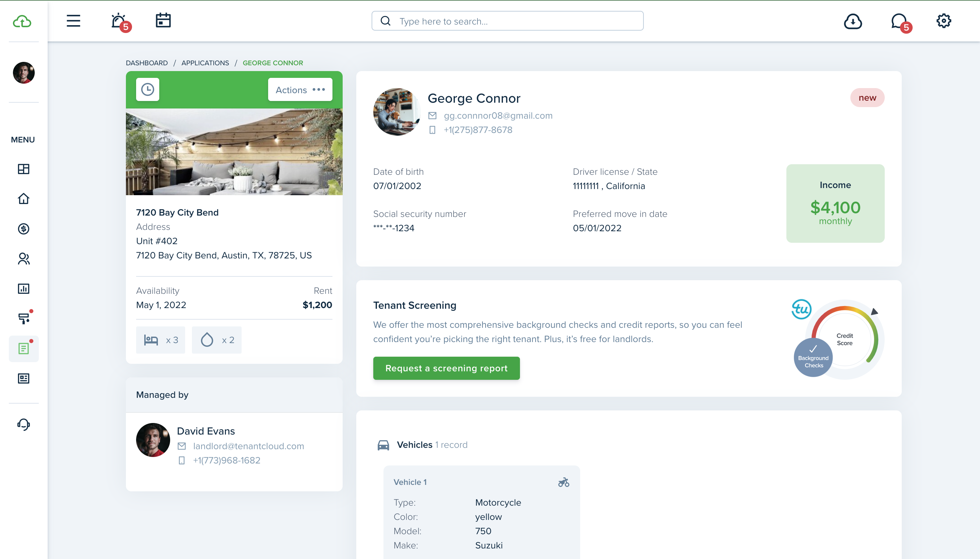Open the hamburger menu in top bar

(x=73, y=21)
